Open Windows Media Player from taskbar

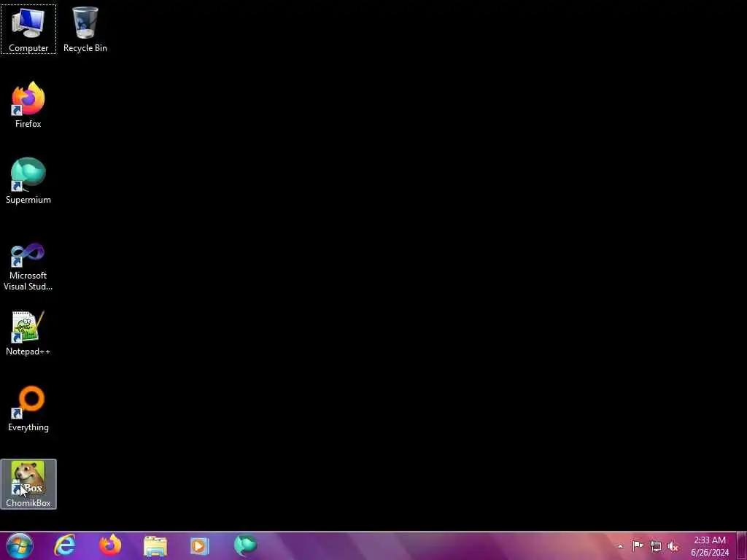pos(200,546)
